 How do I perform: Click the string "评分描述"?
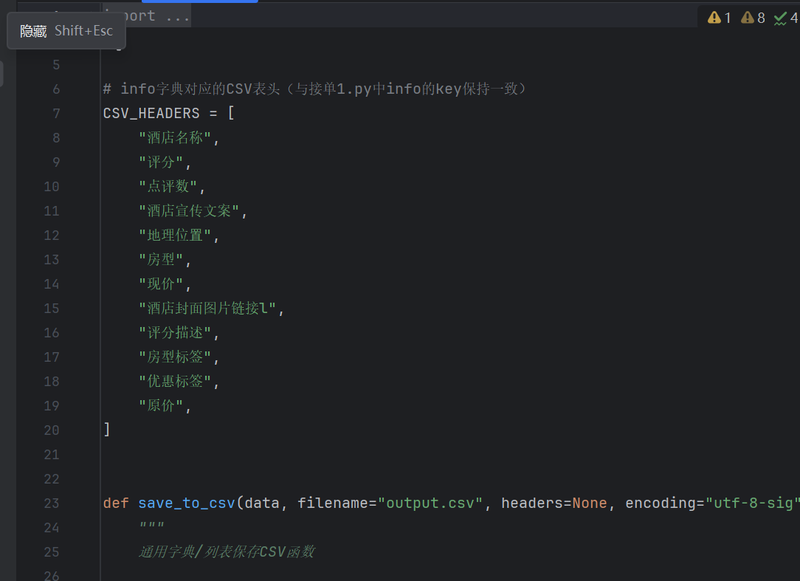[x=175, y=333]
